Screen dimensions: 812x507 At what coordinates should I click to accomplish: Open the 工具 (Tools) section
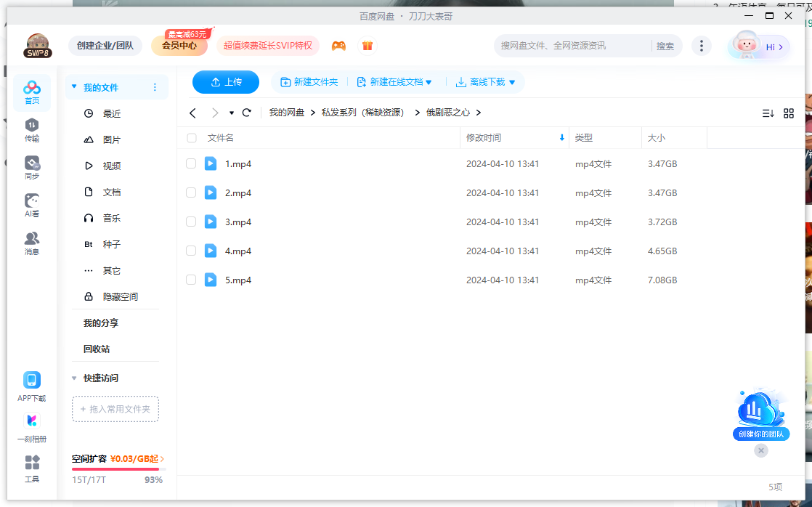pos(31,469)
